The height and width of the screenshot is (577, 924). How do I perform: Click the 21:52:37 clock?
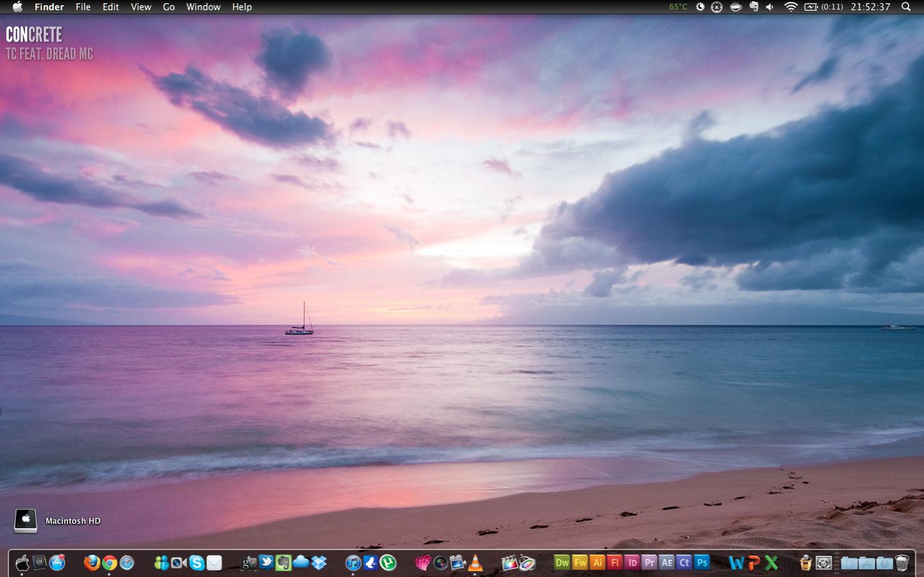(x=871, y=6)
